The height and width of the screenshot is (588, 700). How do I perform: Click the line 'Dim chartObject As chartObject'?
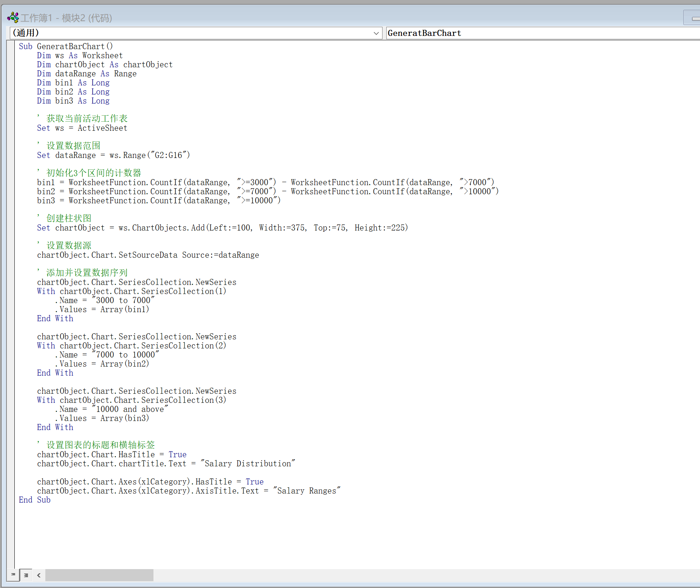[x=105, y=65]
